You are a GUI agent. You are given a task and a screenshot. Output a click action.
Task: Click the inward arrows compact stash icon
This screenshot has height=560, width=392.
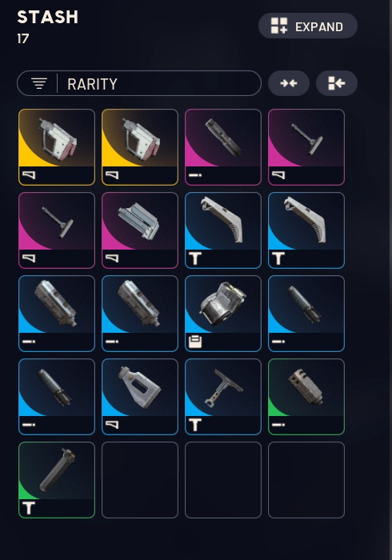pyautogui.click(x=289, y=83)
